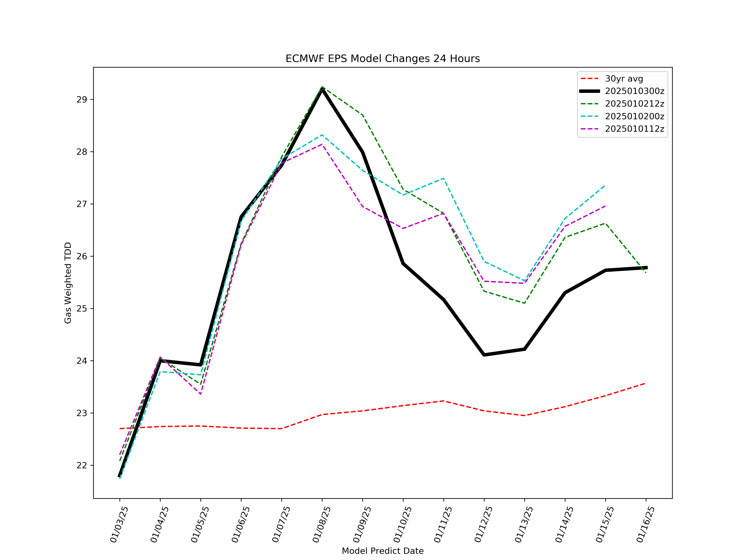Click the green dashed legend line sample

(590, 104)
